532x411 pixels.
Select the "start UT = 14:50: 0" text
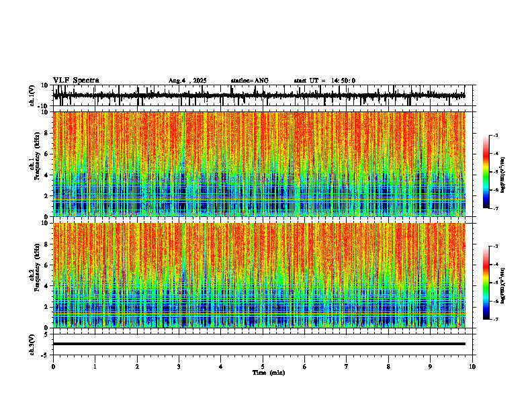click(x=324, y=81)
